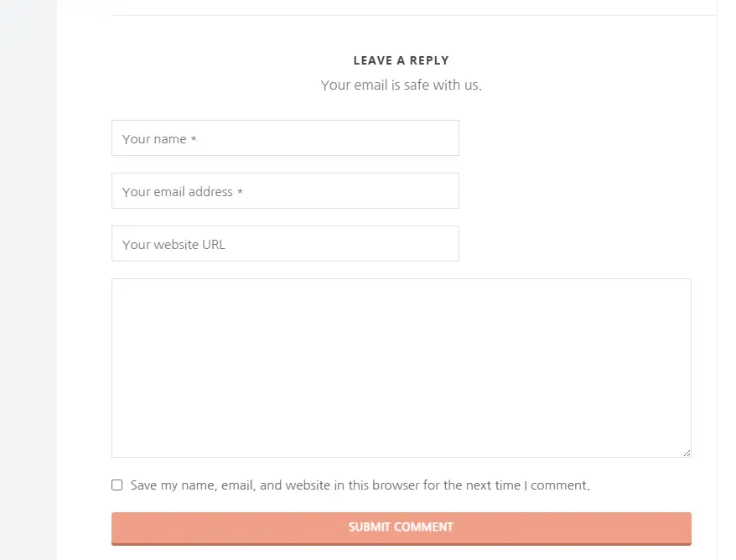Click inside the large comment text area
Screen dimensions: 736x560
coord(402,368)
